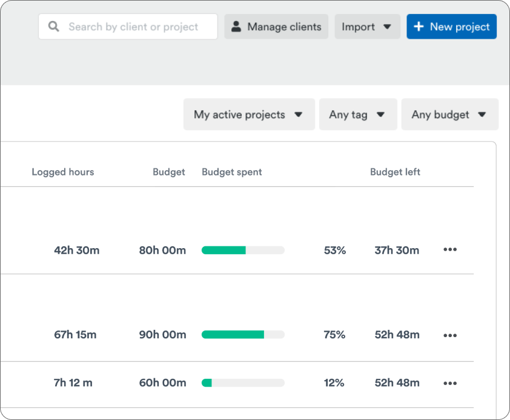Open the Any budget filter dropdown

coord(449,114)
